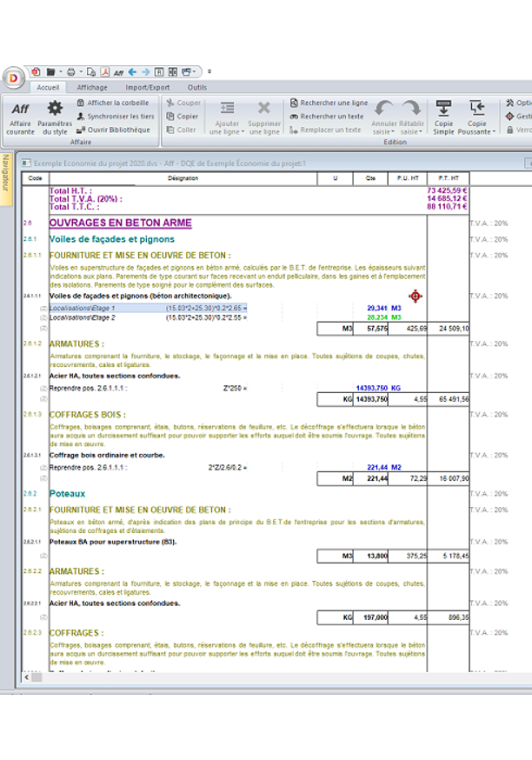Expand the Annuler saisie dropdown

tap(385, 132)
